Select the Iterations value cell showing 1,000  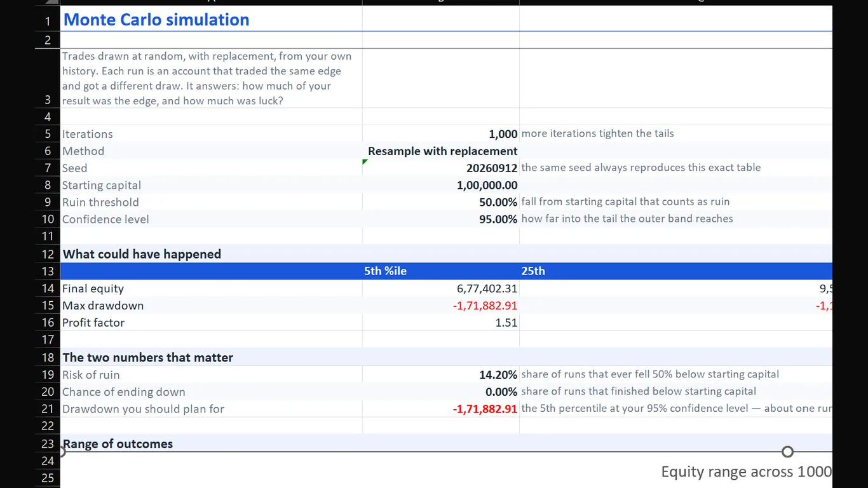coord(440,134)
